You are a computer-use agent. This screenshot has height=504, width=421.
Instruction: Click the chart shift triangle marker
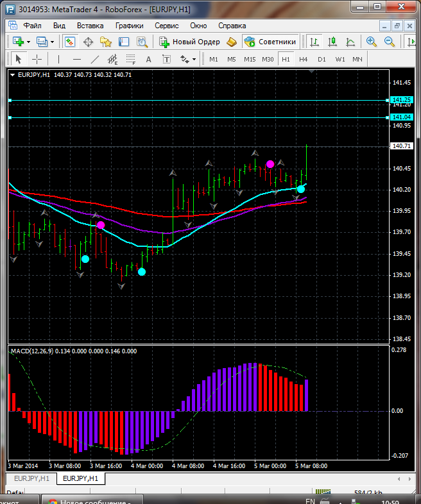click(x=311, y=71)
